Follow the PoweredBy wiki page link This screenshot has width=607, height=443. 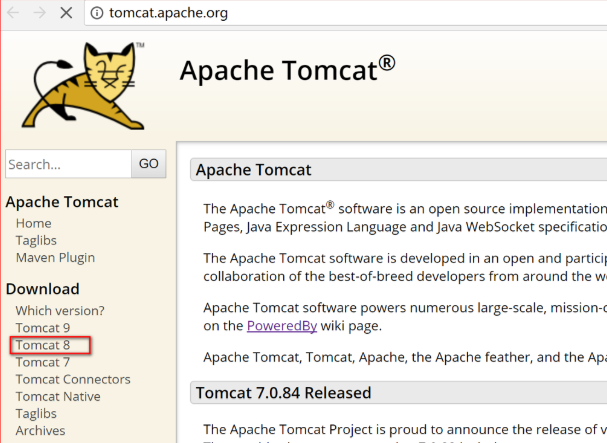coord(285,325)
